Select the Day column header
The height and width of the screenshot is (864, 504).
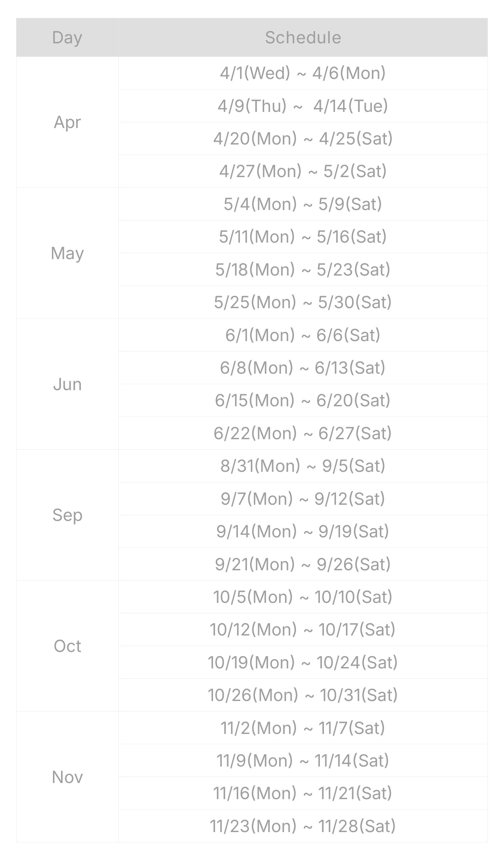[x=67, y=37]
